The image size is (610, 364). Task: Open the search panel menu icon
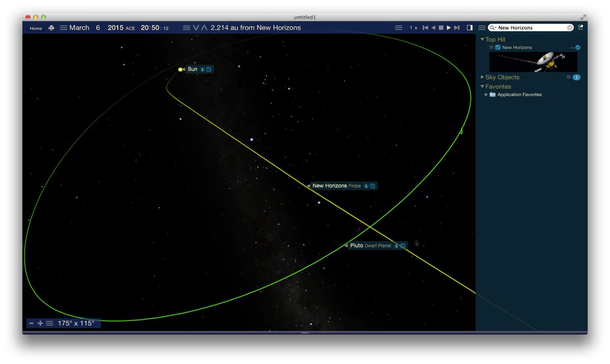(482, 28)
